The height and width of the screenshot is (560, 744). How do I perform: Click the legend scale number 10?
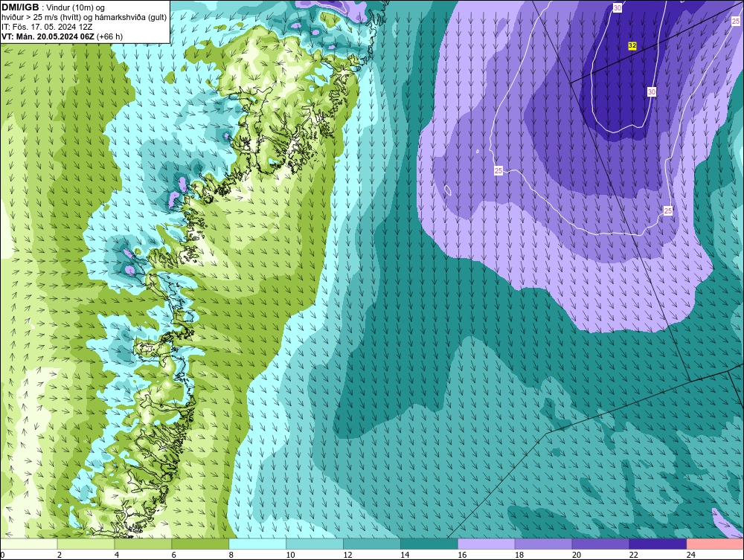point(290,555)
